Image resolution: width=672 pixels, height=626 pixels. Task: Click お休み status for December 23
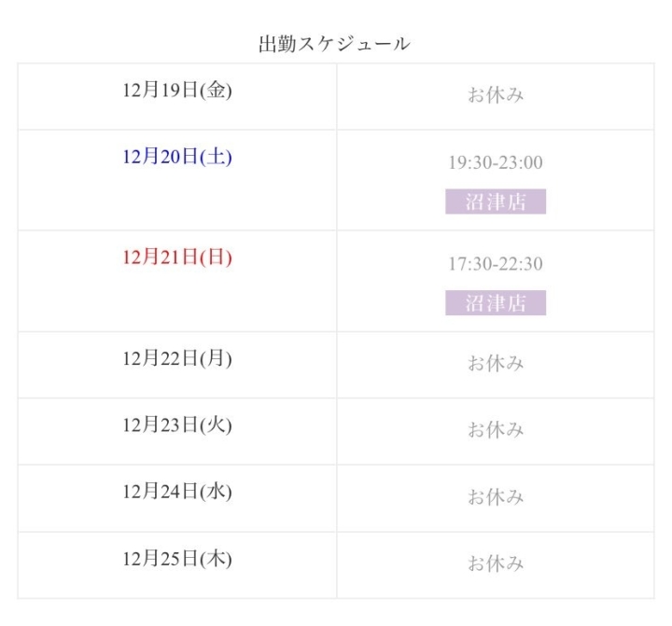(496, 430)
